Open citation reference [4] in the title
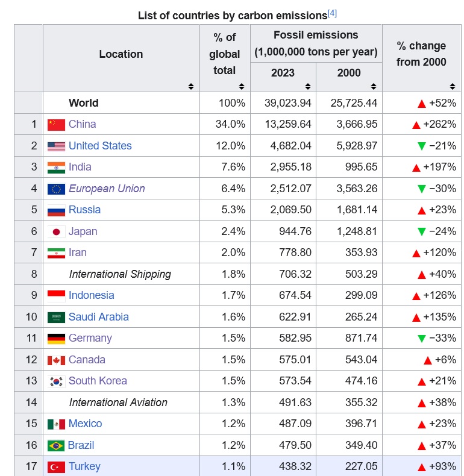This screenshot has width=464, height=476. pos(332,13)
